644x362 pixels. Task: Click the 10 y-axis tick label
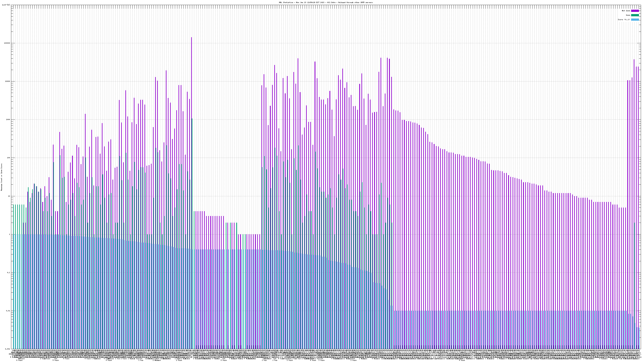pos(9,196)
